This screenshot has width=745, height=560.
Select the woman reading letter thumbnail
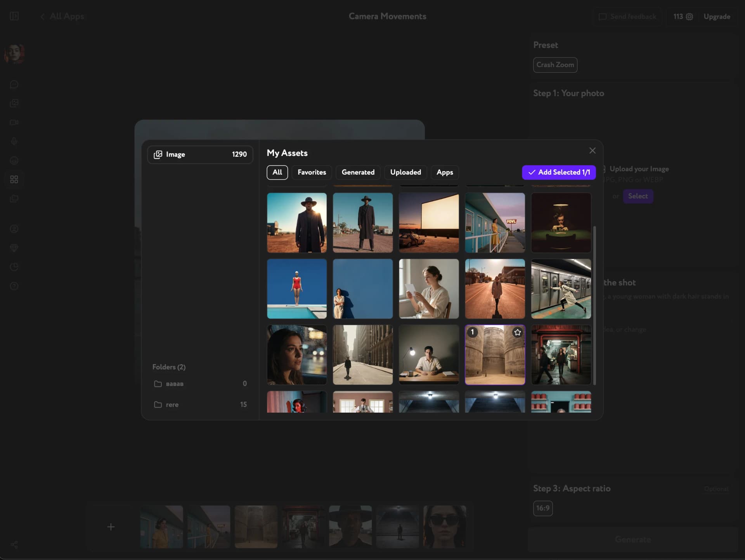point(429,289)
